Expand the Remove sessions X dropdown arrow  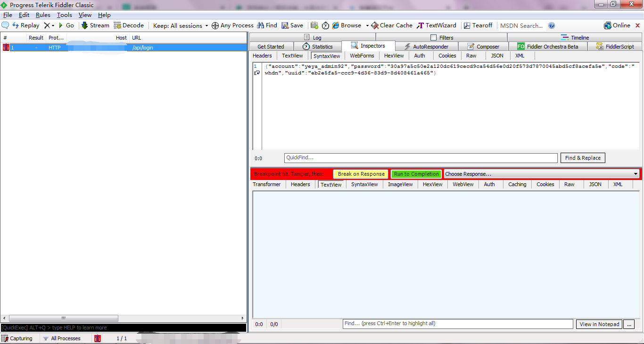pos(53,26)
